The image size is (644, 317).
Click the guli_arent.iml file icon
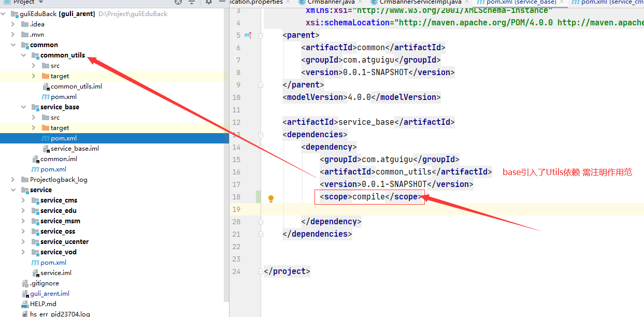tap(25, 294)
